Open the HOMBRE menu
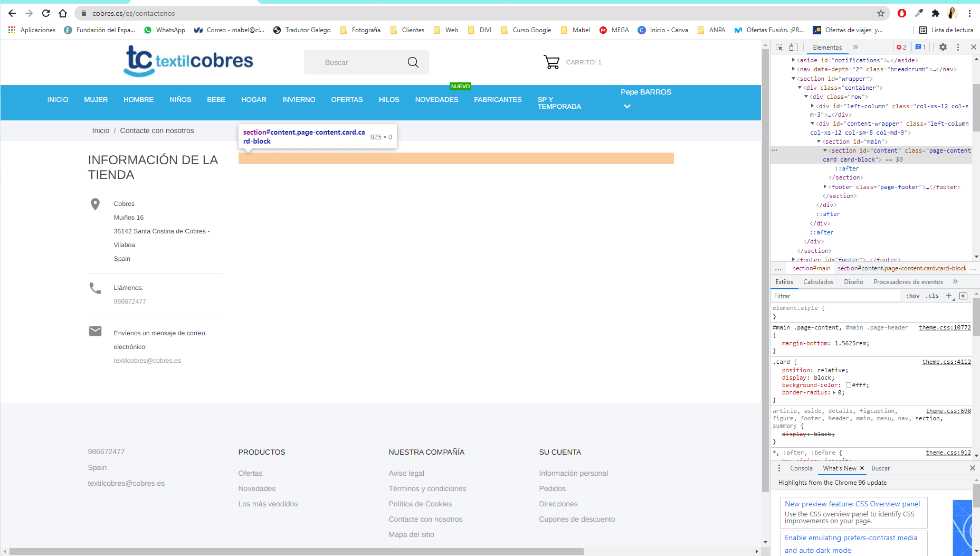The image size is (980, 556). pyautogui.click(x=139, y=99)
